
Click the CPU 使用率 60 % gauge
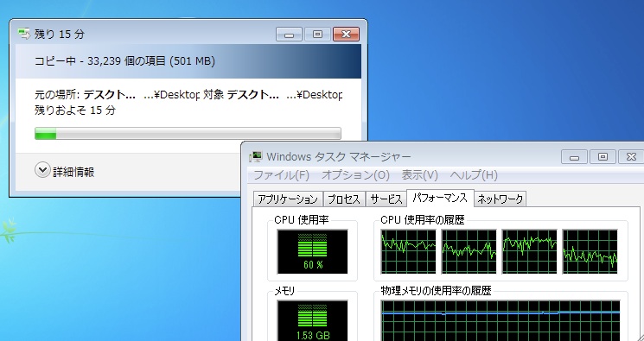(x=313, y=251)
